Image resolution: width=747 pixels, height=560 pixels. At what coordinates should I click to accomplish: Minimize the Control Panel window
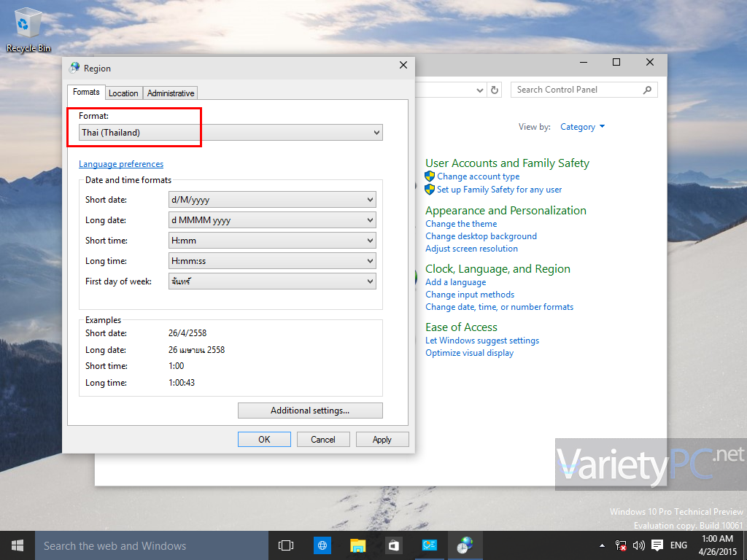pyautogui.click(x=584, y=63)
